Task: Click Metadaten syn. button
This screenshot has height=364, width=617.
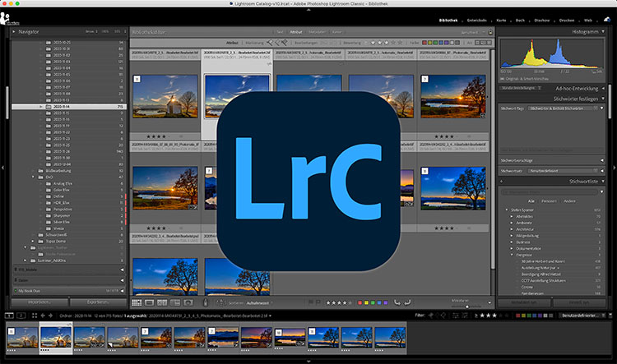Action: (x=525, y=302)
